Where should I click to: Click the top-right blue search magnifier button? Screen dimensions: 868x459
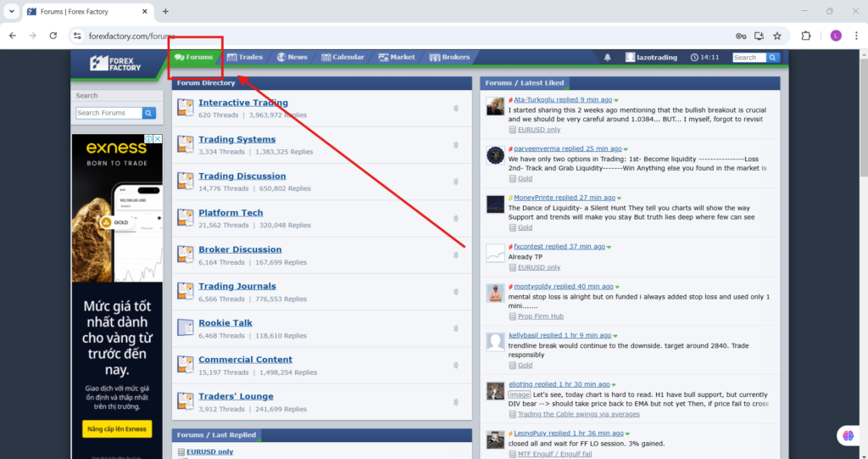pos(772,58)
